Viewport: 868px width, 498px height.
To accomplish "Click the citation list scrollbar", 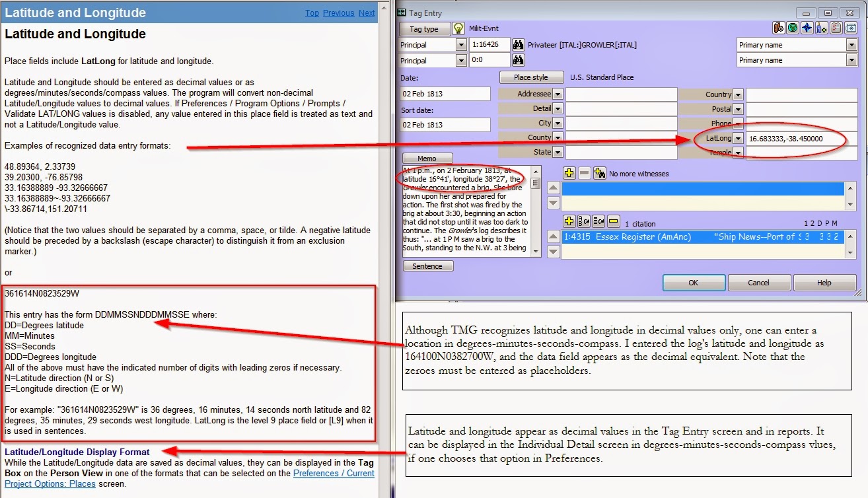I will [x=851, y=244].
